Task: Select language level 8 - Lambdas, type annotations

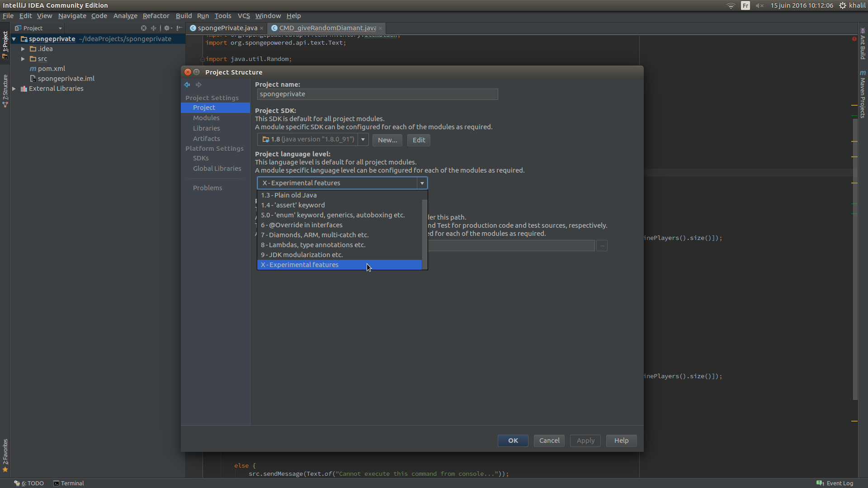Action: pos(340,245)
